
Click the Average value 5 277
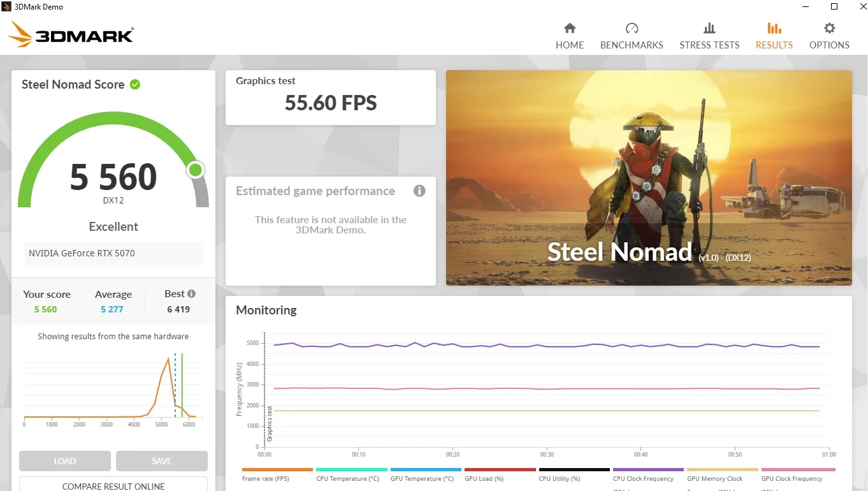click(x=112, y=309)
